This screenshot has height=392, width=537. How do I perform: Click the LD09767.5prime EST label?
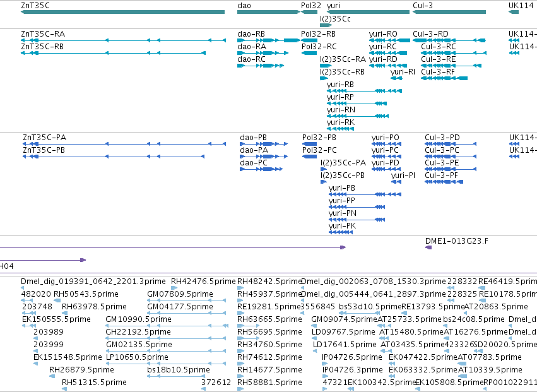click(343, 333)
